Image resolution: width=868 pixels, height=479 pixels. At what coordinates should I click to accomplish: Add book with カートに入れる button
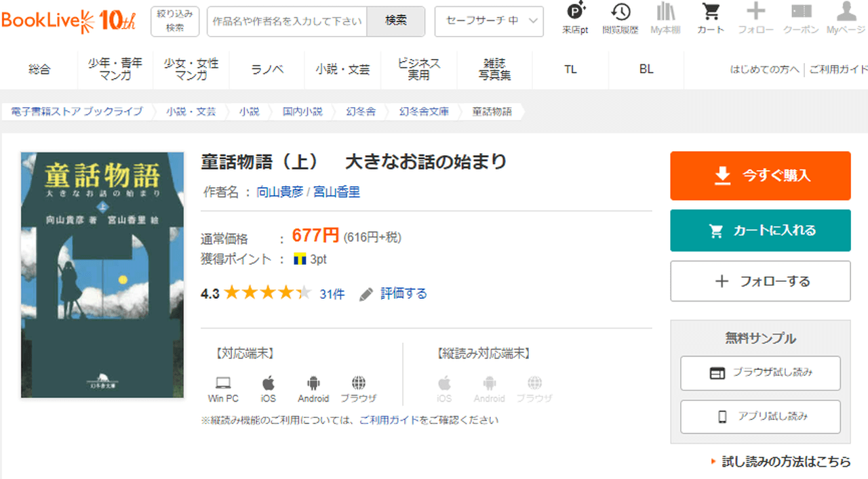760,230
